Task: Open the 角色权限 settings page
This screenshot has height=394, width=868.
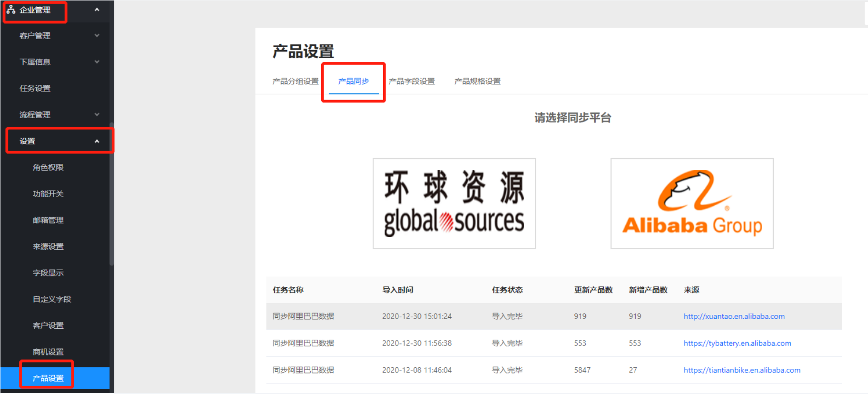Action: pos(55,167)
